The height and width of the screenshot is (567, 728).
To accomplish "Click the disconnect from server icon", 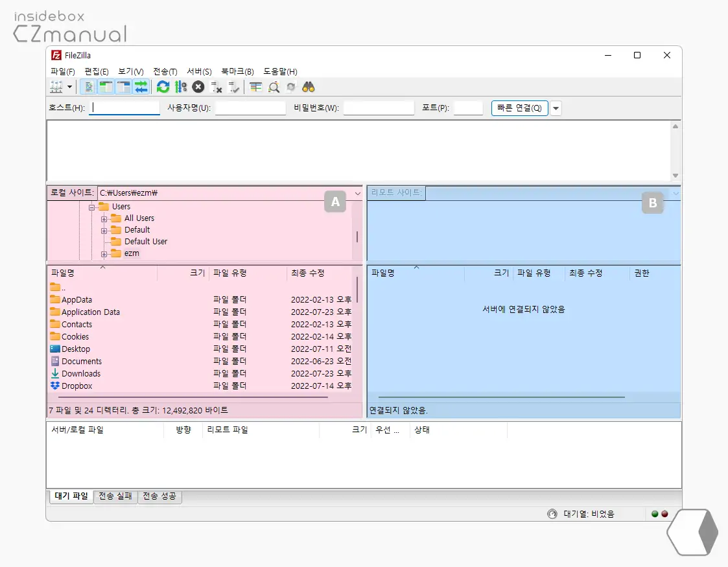I will (217, 87).
